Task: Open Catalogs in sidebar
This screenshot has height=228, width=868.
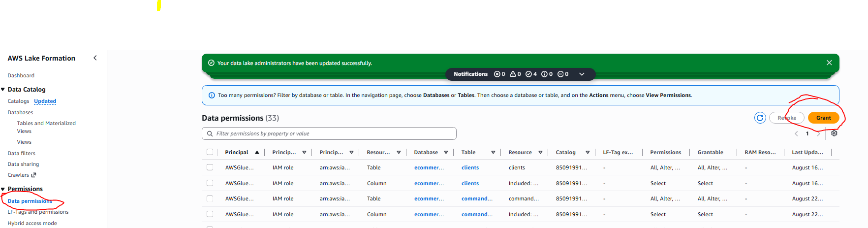Action: point(18,101)
